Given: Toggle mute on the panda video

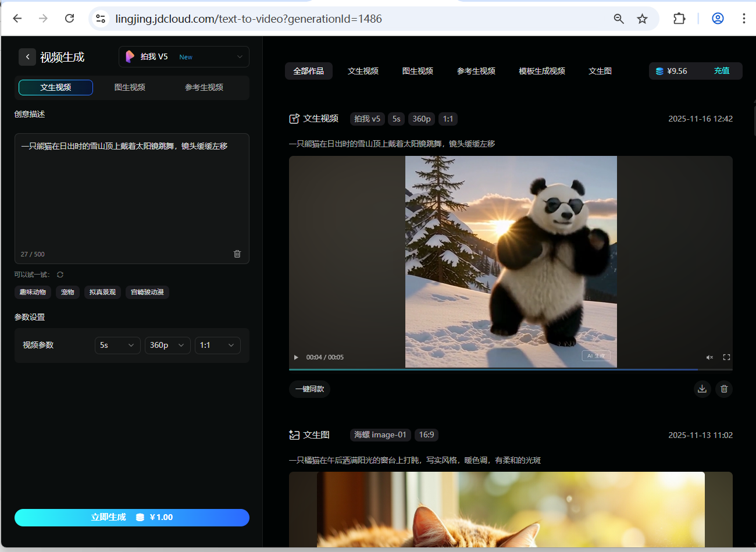Looking at the screenshot, I should click(x=709, y=357).
